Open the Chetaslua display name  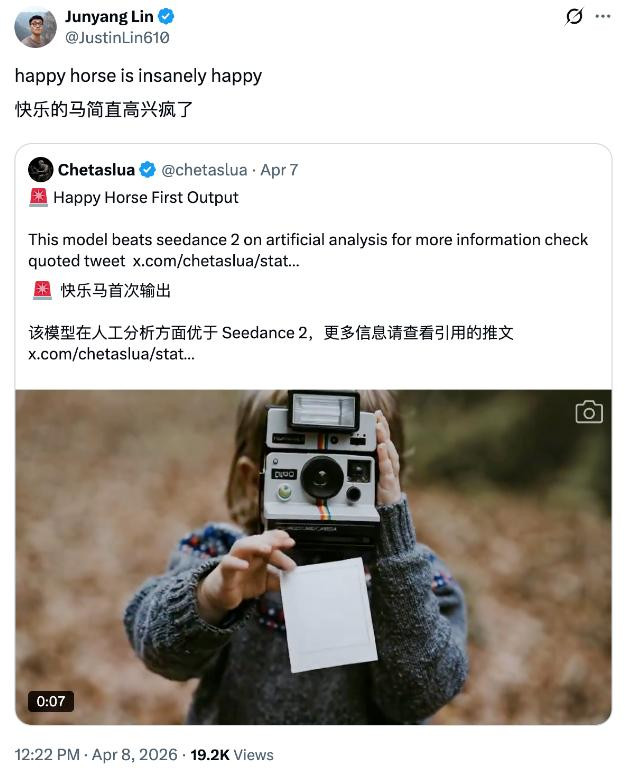point(96,170)
